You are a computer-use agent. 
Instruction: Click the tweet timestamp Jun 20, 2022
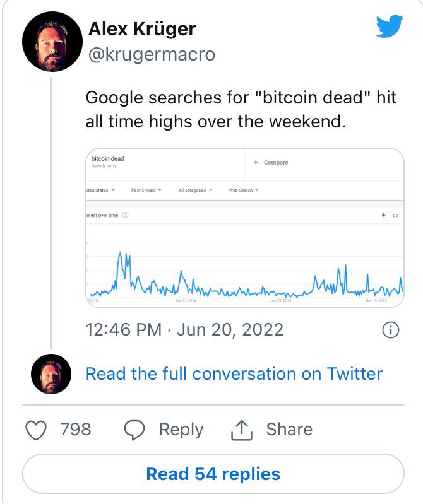(184, 329)
